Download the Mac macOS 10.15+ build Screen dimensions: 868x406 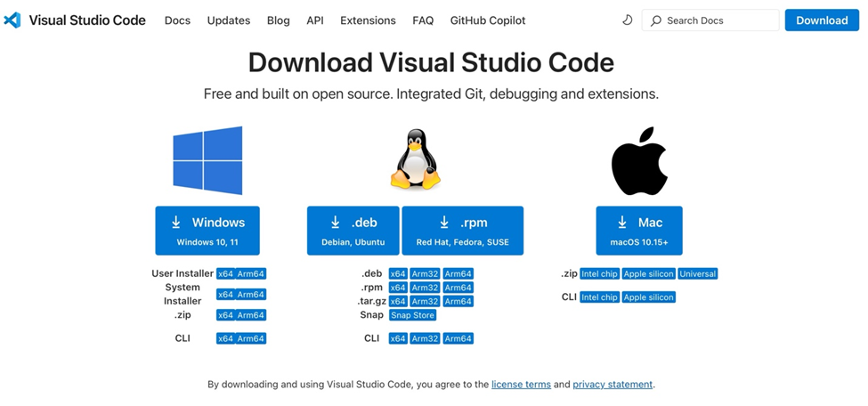[639, 231]
